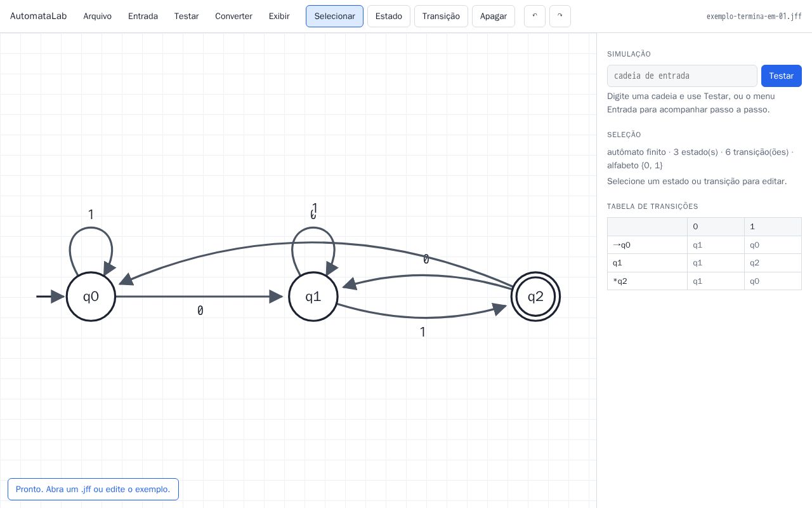Open the Entrada menu

pyautogui.click(x=143, y=17)
